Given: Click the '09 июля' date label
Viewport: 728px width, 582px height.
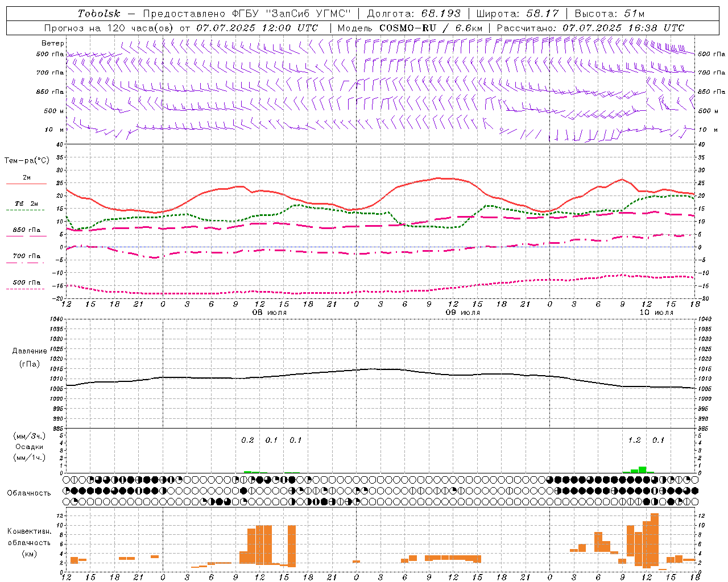Looking at the screenshot, I should (x=463, y=313).
